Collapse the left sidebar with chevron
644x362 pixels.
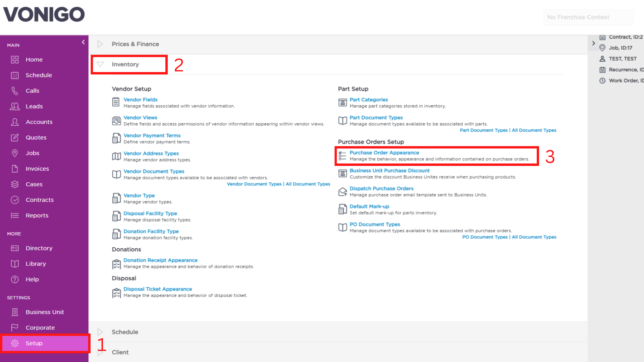point(83,42)
